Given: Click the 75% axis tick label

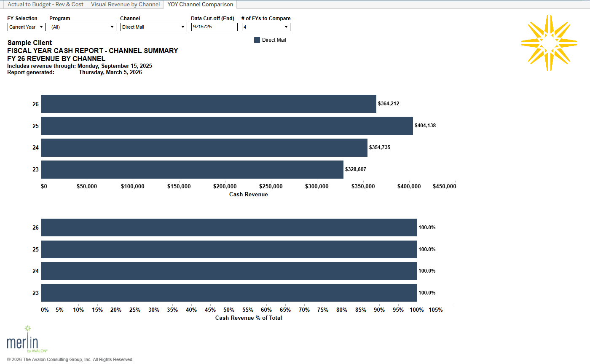Looking at the screenshot, I should point(323,310).
